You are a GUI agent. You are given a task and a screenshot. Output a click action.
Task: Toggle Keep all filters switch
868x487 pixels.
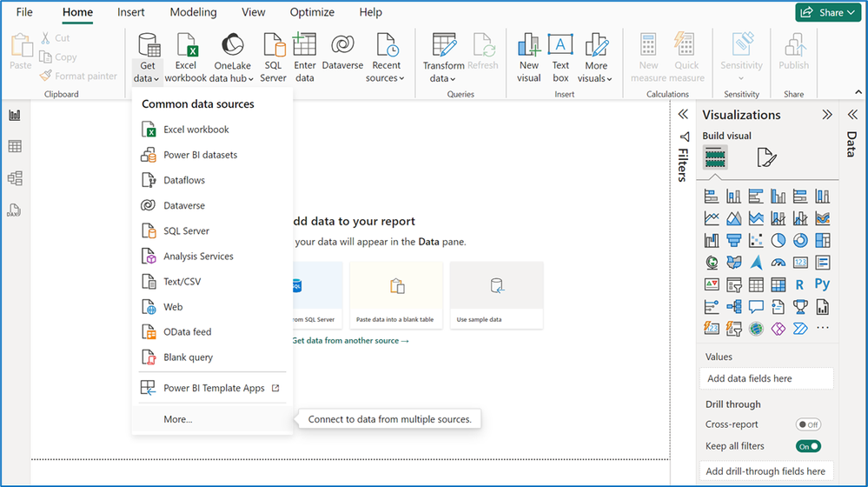point(808,446)
